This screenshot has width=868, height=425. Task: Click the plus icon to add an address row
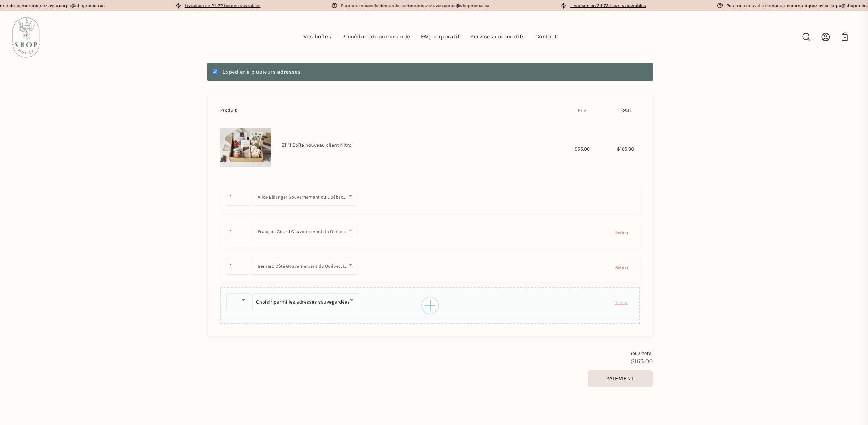click(430, 305)
